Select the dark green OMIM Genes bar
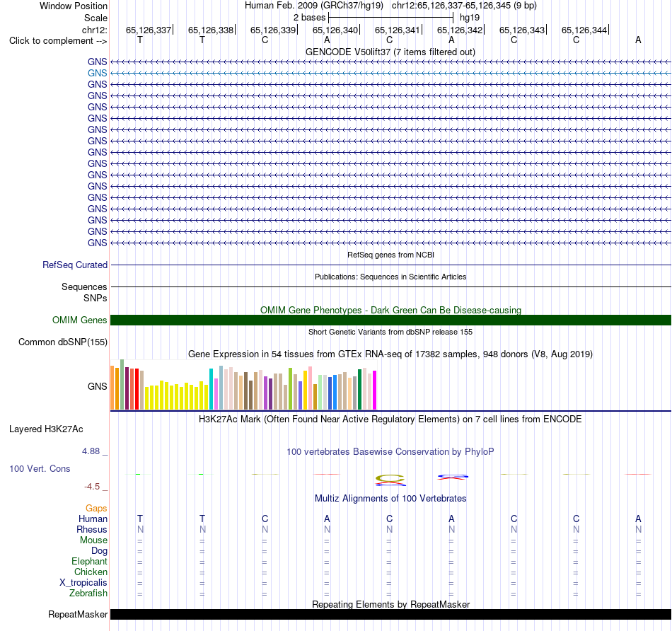This screenshot has width=672, height=631. click(390, 320)
